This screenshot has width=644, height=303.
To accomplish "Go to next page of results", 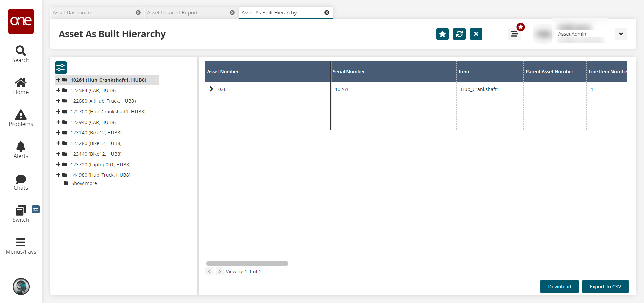I will [x=219, y=271].
